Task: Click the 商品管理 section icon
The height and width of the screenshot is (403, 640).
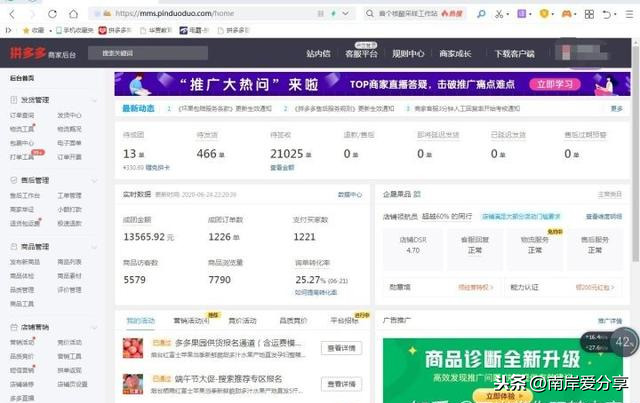Action: [13, 247]
